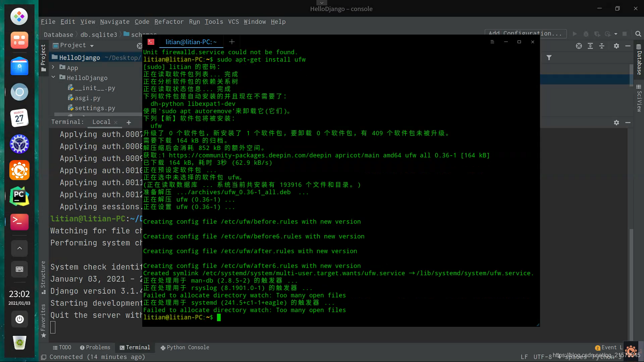
Task: Open the Code menu
Action: pyautogui.click(x=142, y=22)
